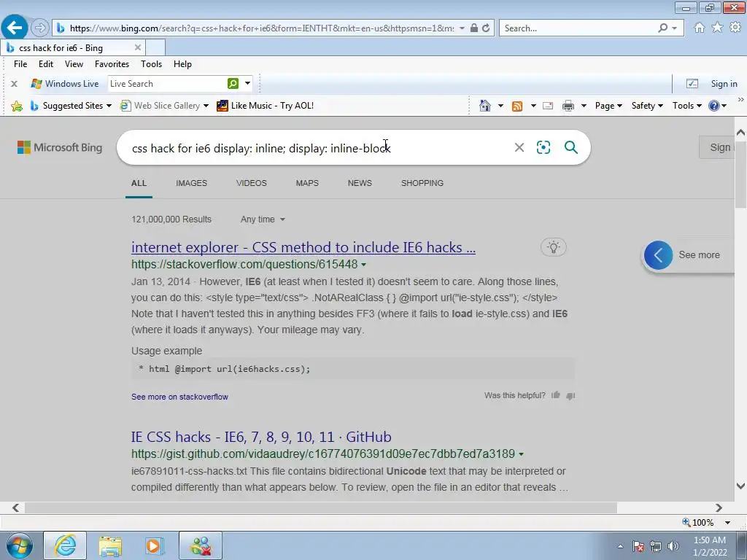
Task: Open Suggested Sites favorites item
Action: click(71, 106)
